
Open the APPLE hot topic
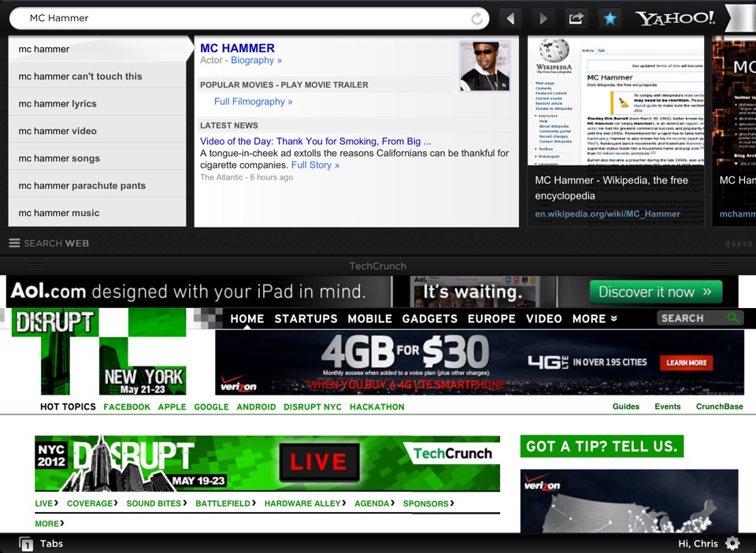coord(172,407)
